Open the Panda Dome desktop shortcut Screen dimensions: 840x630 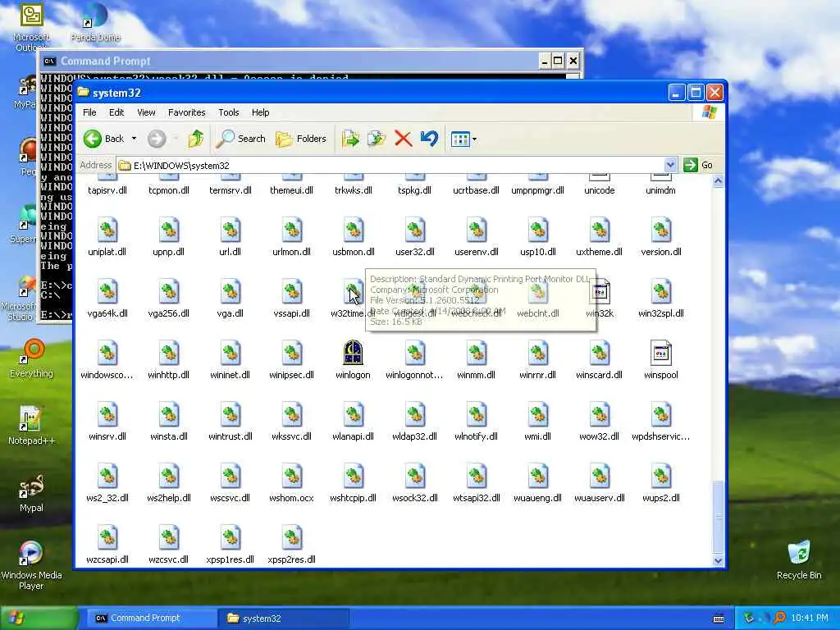[95, 24]
